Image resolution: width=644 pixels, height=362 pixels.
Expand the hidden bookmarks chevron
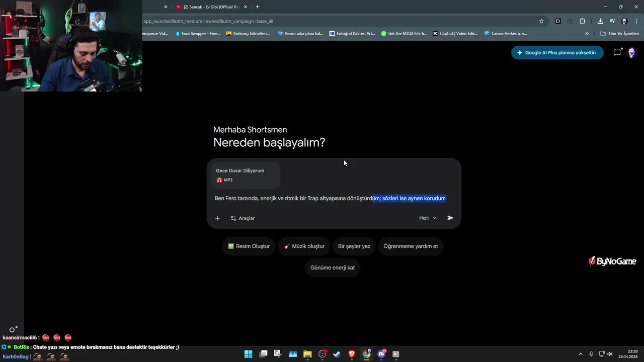coord(587,34)
